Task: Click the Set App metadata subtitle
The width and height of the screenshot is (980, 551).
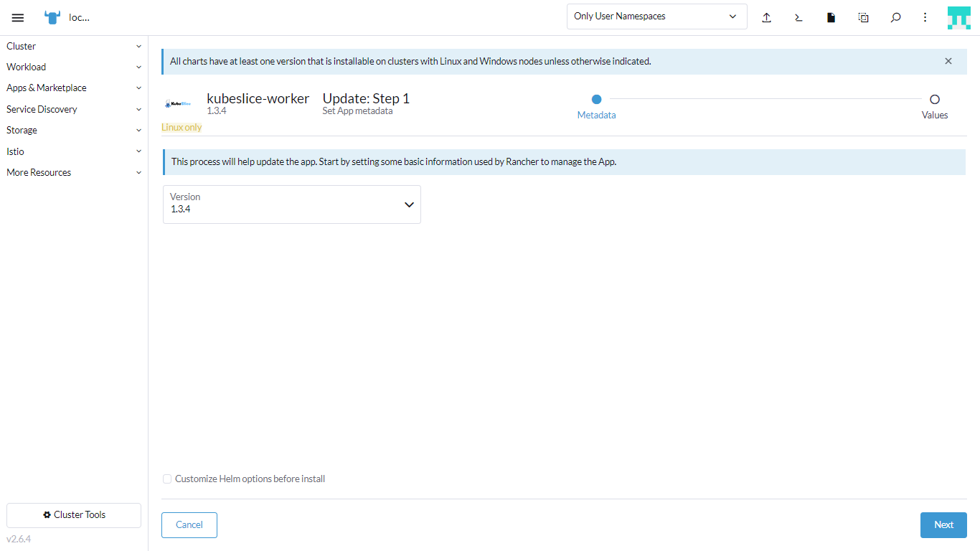Action: click(x=357, y=111)
